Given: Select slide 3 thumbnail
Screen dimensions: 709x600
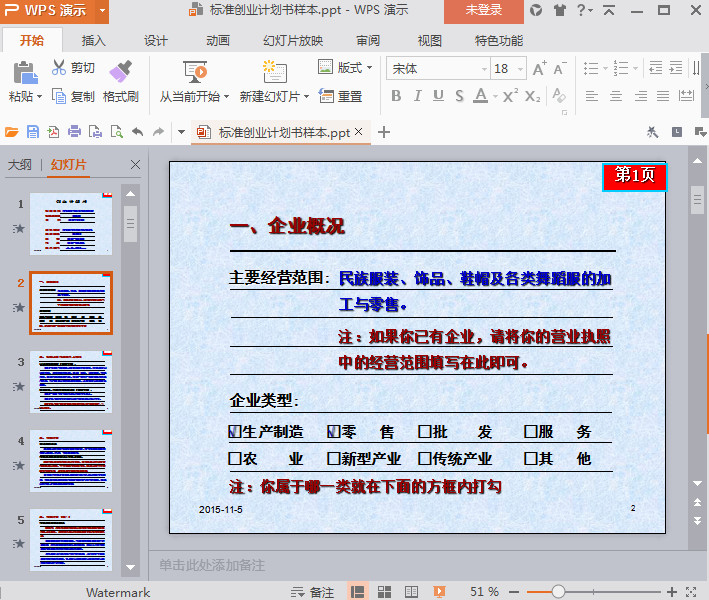Looking at the screenshot, I should (71, 382).
